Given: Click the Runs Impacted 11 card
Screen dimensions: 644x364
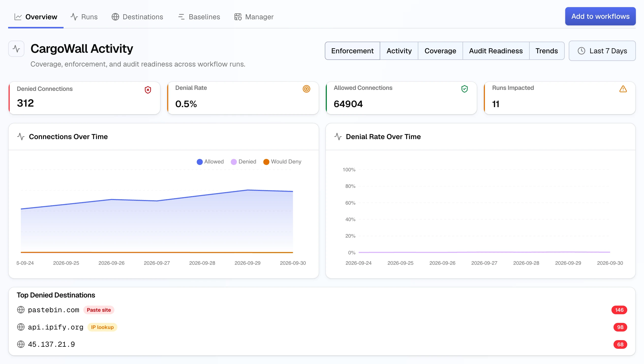Looking at the screenshot, I should [x=560, y=98].
